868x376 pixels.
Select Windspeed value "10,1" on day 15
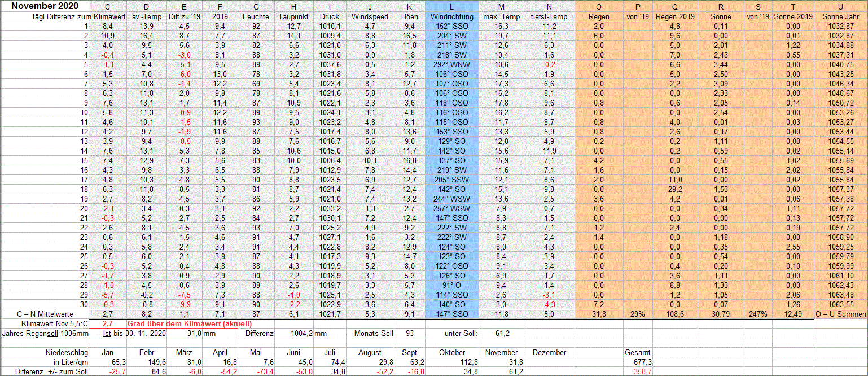click(x=370, y=160)
